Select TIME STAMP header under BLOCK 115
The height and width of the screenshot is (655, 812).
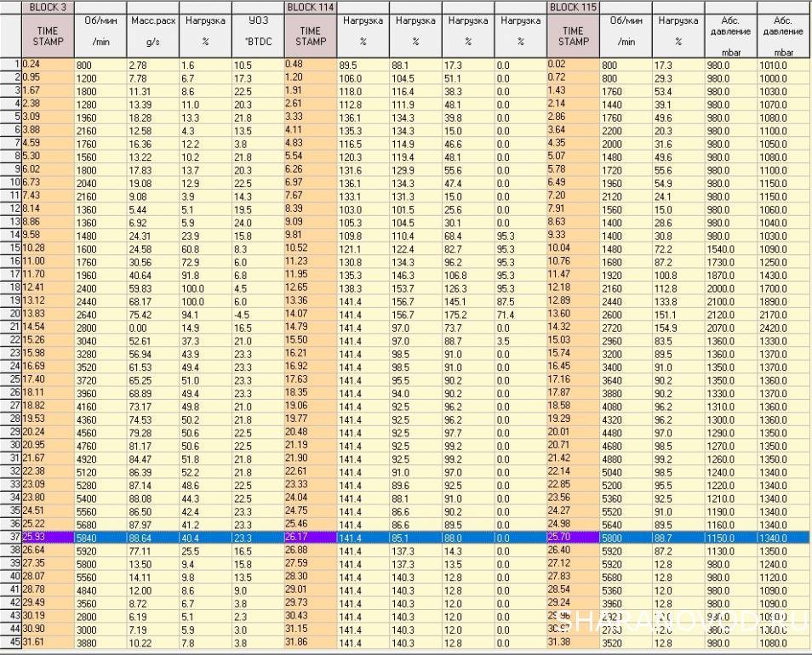click(x=573, y=36)
